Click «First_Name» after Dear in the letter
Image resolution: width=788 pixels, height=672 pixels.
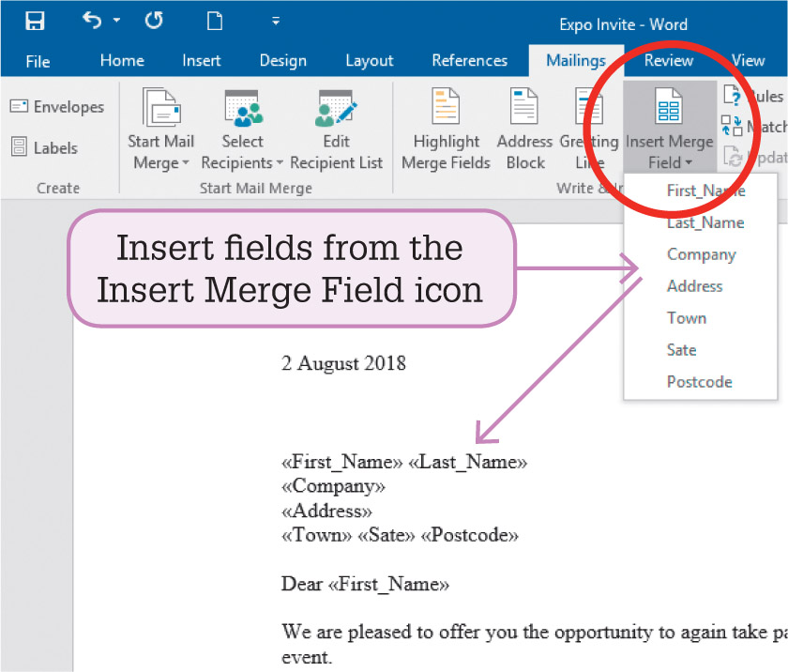pyautogui.click(x=388, y=585)
